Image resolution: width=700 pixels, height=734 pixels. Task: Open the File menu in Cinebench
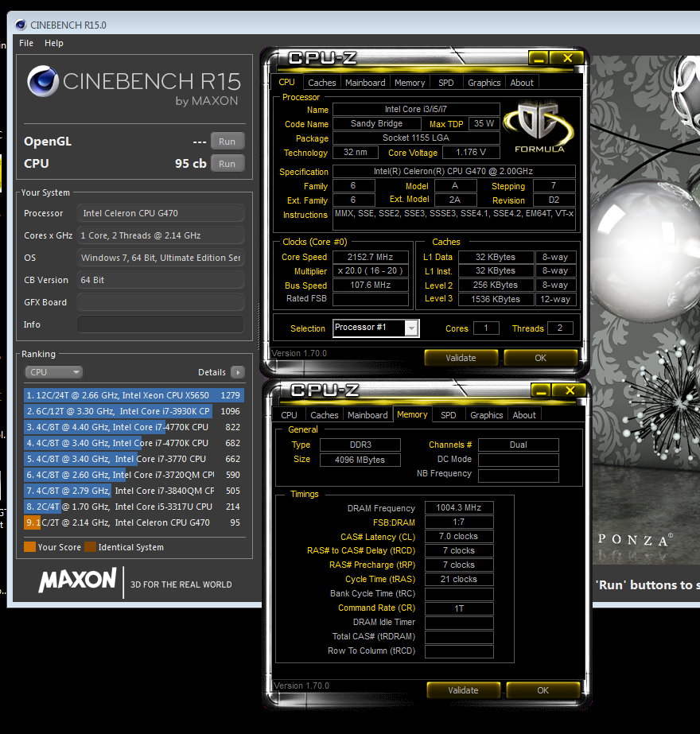coord(26,43)
